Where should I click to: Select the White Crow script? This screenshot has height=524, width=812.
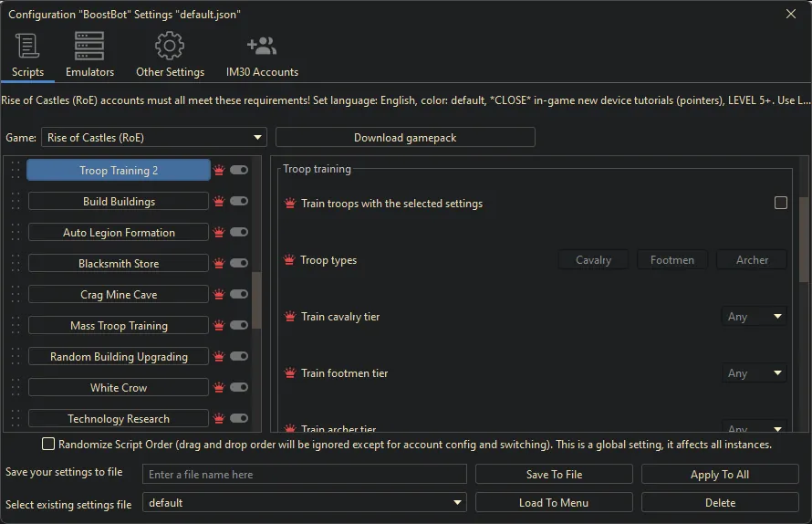(119, 388)
